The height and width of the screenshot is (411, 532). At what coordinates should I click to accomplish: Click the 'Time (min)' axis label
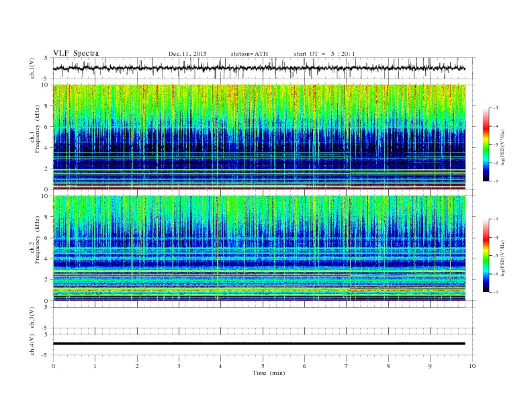[x=269, y=373]
